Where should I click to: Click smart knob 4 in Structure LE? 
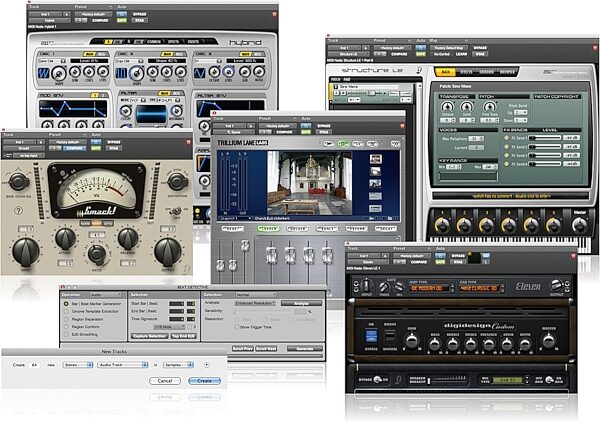pyautogui.click(x=509, y=226)
